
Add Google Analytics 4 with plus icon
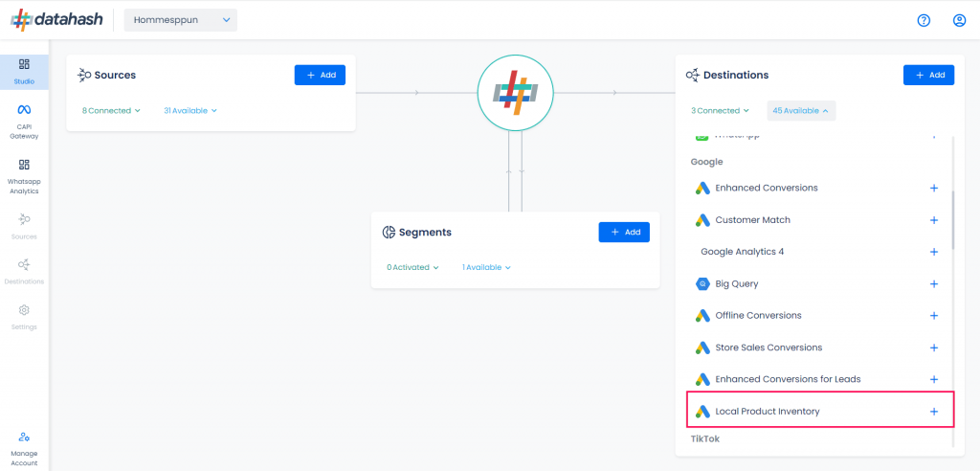(934, 252)
